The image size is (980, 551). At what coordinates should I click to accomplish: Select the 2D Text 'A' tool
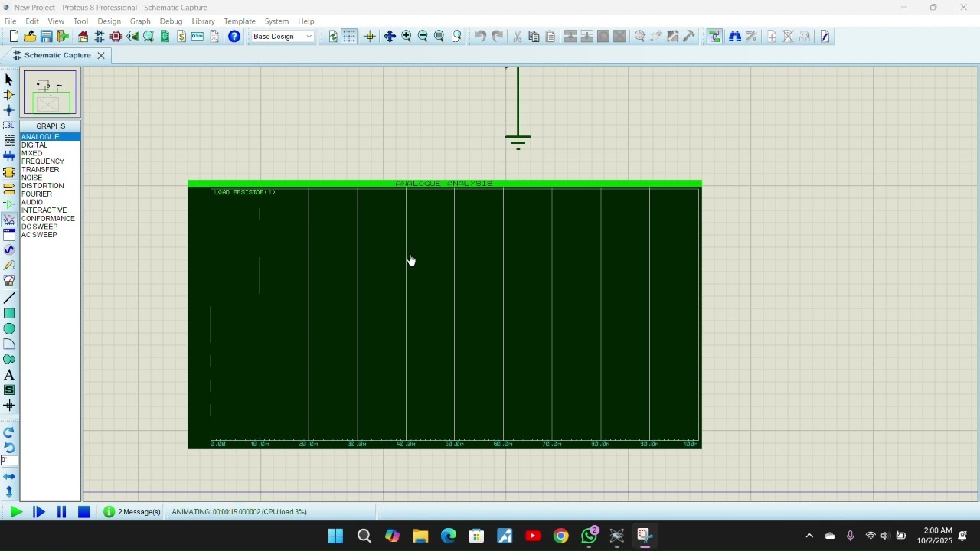tap(9, 375)
